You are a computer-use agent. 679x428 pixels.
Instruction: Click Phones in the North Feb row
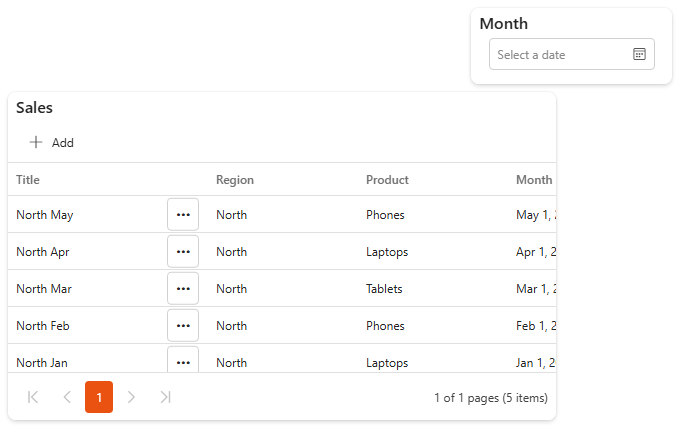point(385,326)
